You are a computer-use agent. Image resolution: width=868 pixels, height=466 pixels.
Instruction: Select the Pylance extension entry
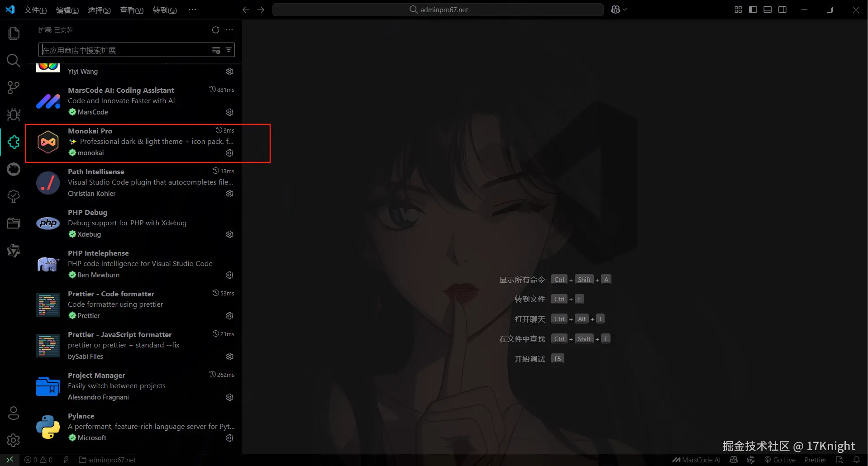coord(134,427)
